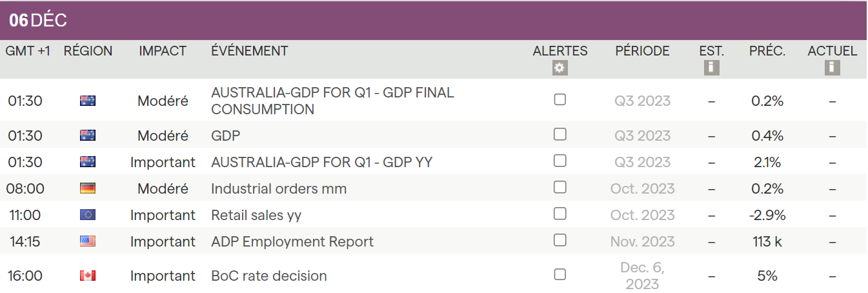
Task: Click the GMT +1 timezone header
Action: [x=28, y=51]
